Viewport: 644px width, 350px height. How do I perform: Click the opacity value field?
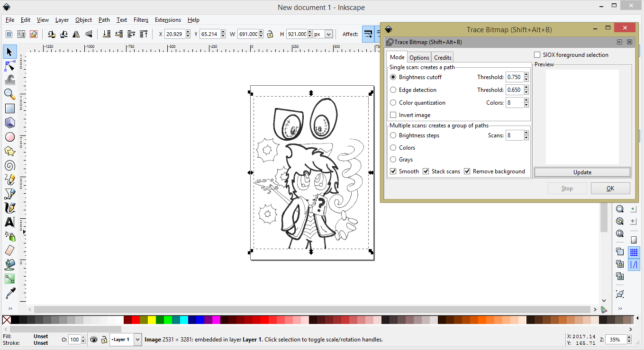pyautogui.click(x=75, y=340)
